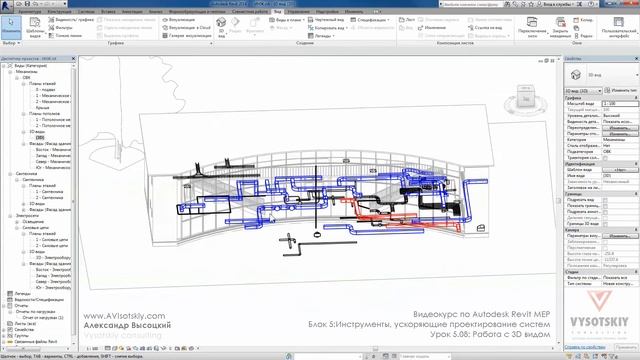Toggle Траектория солнца checkbox
The width and height of the screenshot is (640, 360).
(x=605, y=158)
